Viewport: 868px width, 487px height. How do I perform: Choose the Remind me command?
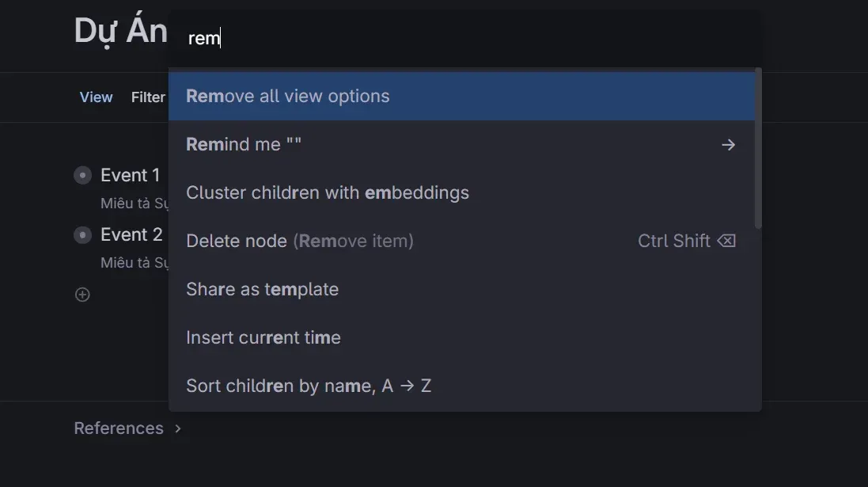(x=461, y=145)
